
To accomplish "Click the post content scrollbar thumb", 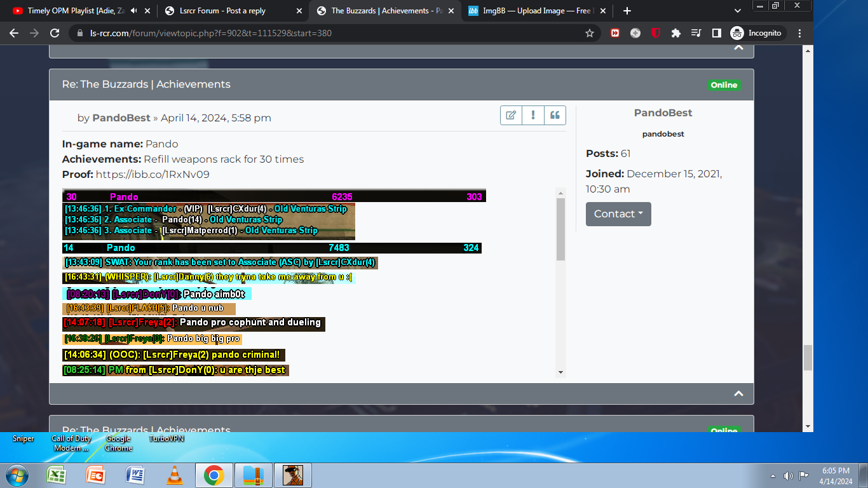I will 560,229.
